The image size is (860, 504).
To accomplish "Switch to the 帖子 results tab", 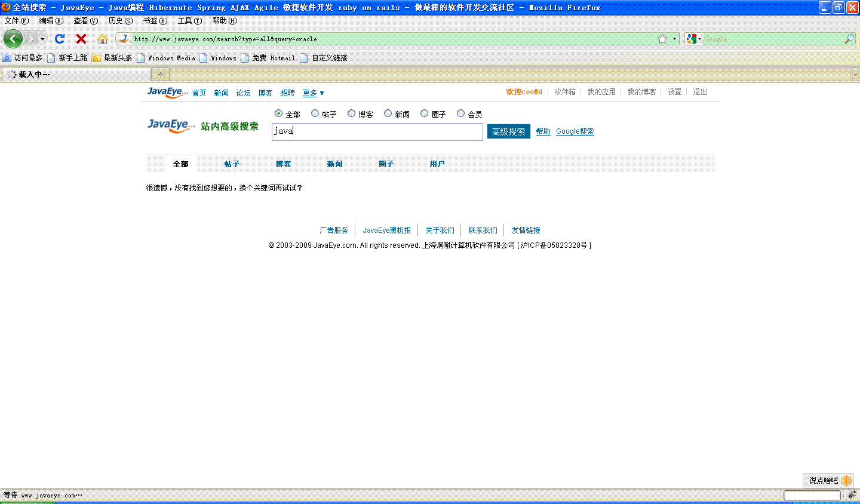I will [x=232, y=164].
